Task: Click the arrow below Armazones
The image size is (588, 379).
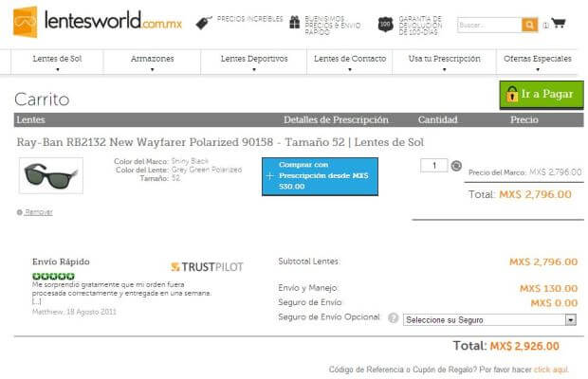Action: point(153,70)
